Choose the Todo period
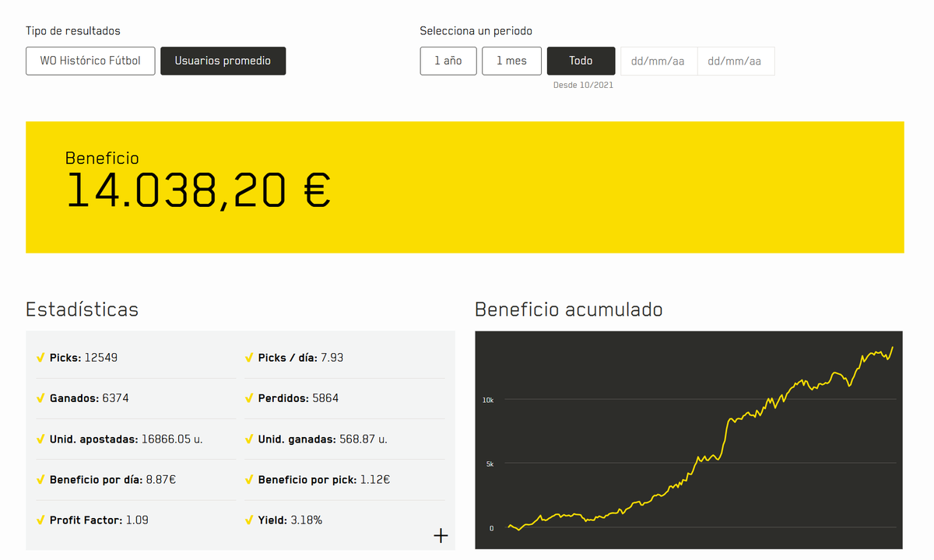Viewport: 934px width, 560px height. click(581, 61)
